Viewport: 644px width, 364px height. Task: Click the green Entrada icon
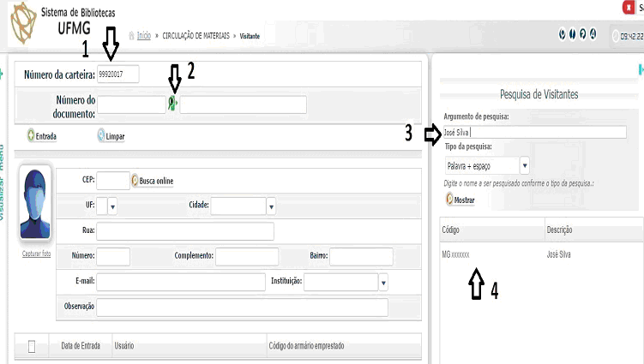tap(32, 135)
